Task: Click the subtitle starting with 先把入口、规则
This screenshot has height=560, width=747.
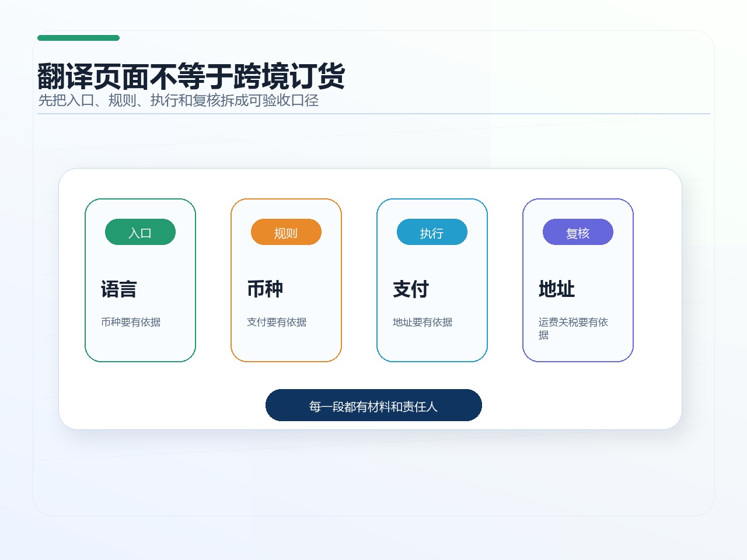Action: pyautogui.click(x=179, y=100)
